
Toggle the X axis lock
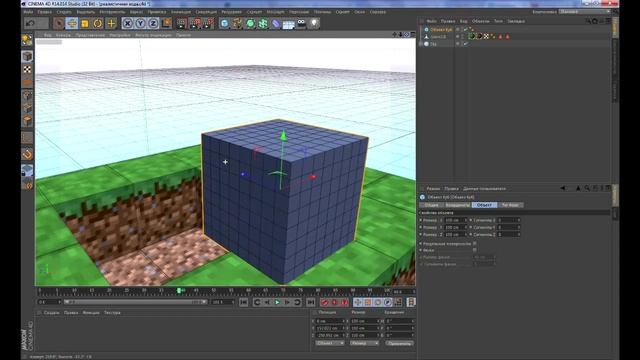pyautogui.click(x=127, y=23)
